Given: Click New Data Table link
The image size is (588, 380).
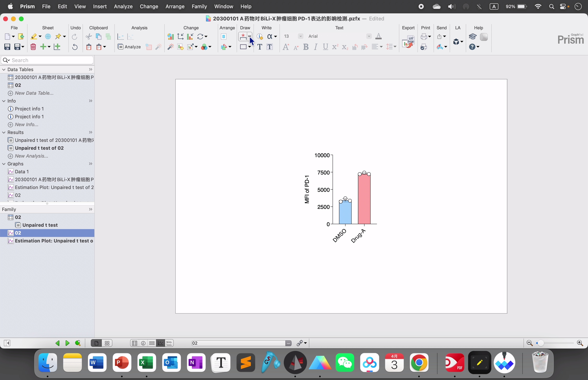Looking at the screenshot, I should 34,93.
